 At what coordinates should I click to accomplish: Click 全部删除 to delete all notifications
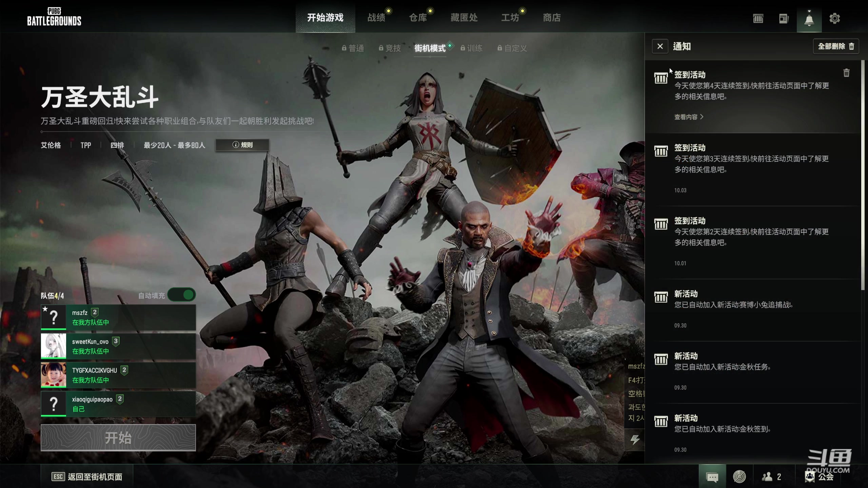tap(836, 46)
